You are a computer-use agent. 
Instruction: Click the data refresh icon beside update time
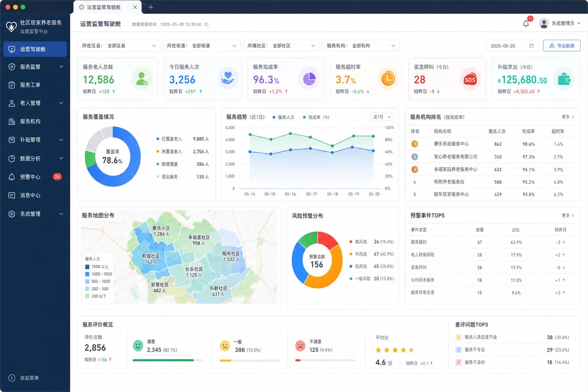207,24
